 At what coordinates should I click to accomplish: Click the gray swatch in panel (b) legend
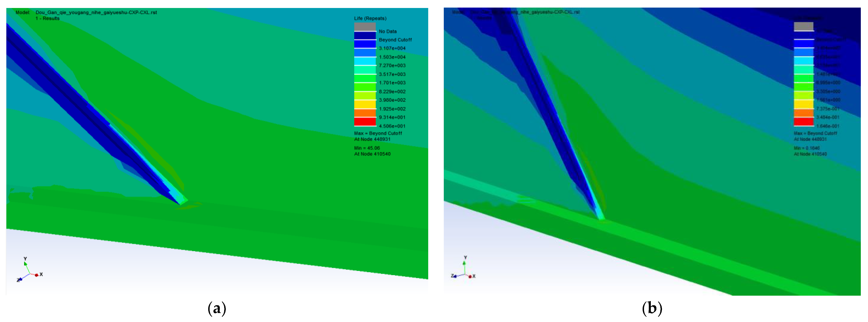pos(803,26)
